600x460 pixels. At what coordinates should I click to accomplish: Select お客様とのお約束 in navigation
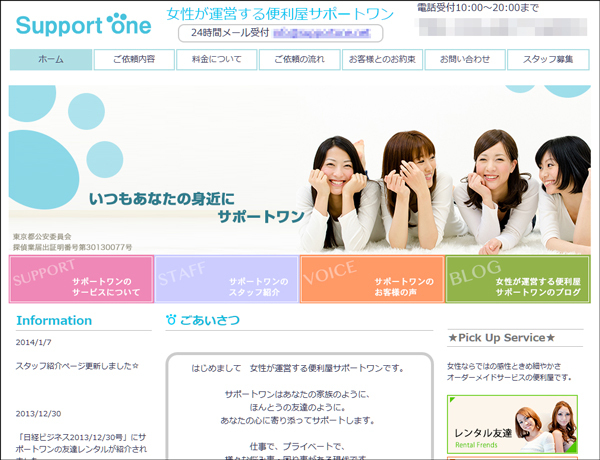(382, 59)
